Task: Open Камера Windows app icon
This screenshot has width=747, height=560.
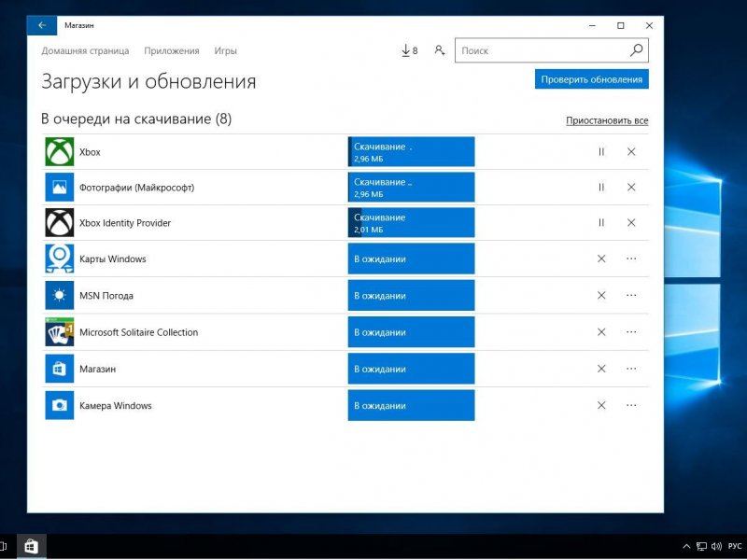Action: (x=60, y=405)
